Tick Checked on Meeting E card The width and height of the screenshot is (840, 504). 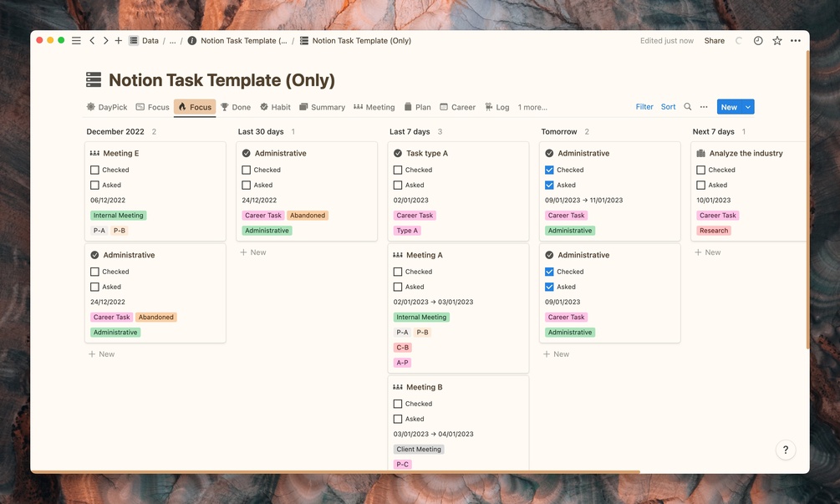pyautogui.click(x=94, y=170)
